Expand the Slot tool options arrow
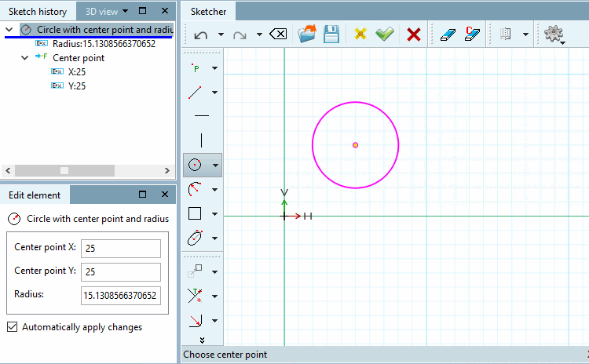The image size is (589, 364). [x=215, y=238]
